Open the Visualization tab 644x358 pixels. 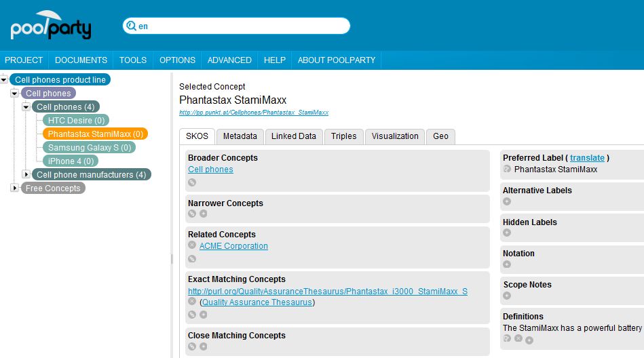pos(395,136)
